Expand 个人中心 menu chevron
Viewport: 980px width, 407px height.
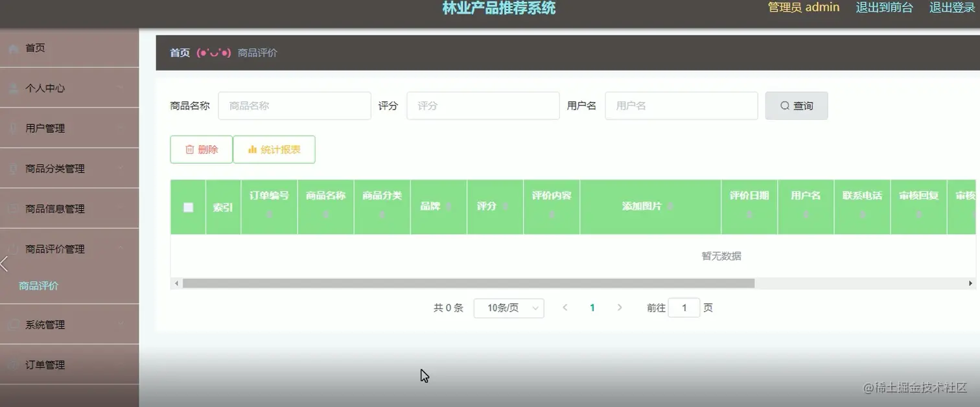(x=122, y=89)
